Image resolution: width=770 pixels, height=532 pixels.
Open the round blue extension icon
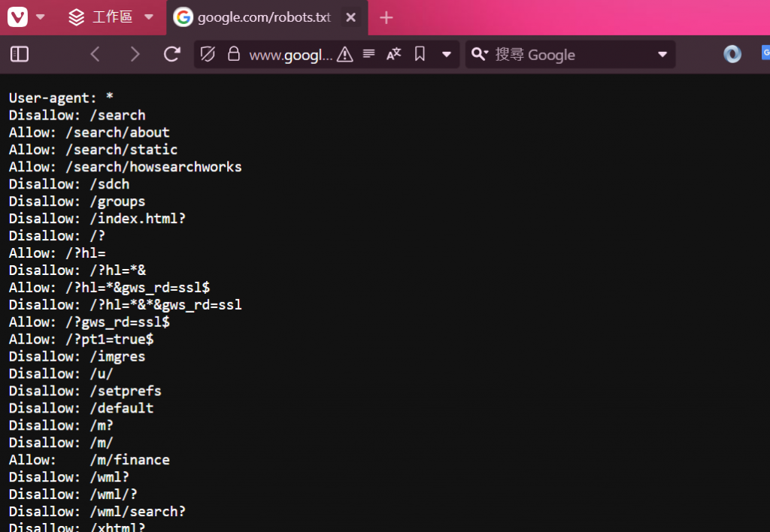pos(732,54)
